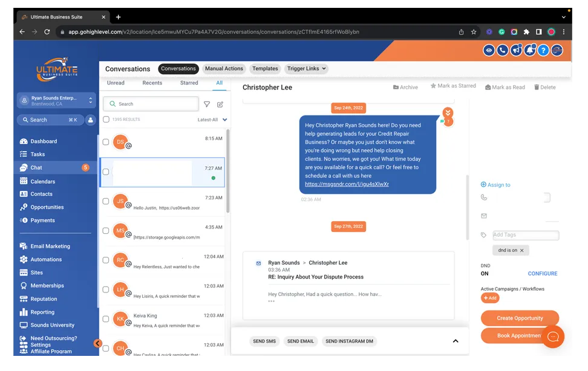Select the Keiva King conversation checkbox

(106, 319)
